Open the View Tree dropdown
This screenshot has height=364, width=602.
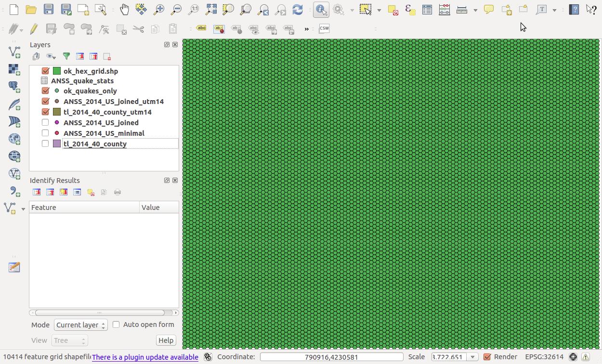point(69,340)
